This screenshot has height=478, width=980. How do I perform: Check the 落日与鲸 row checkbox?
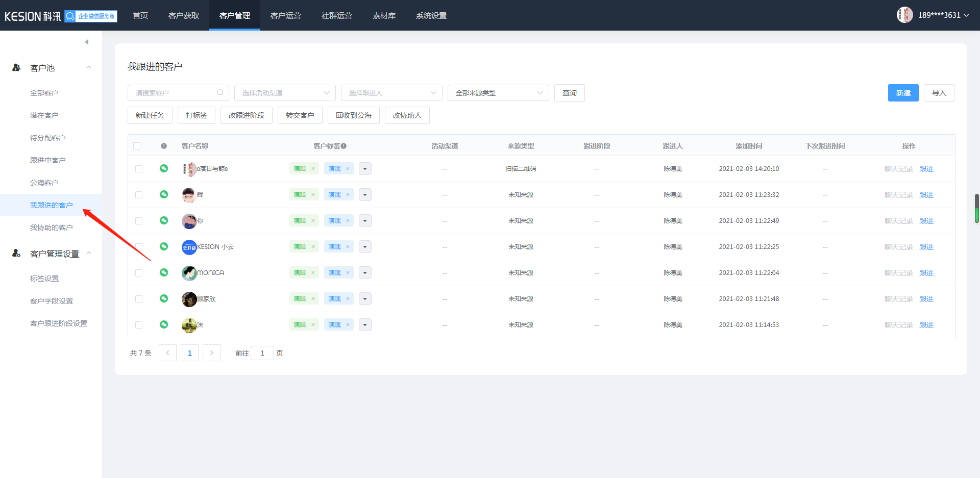pos(139,169)
